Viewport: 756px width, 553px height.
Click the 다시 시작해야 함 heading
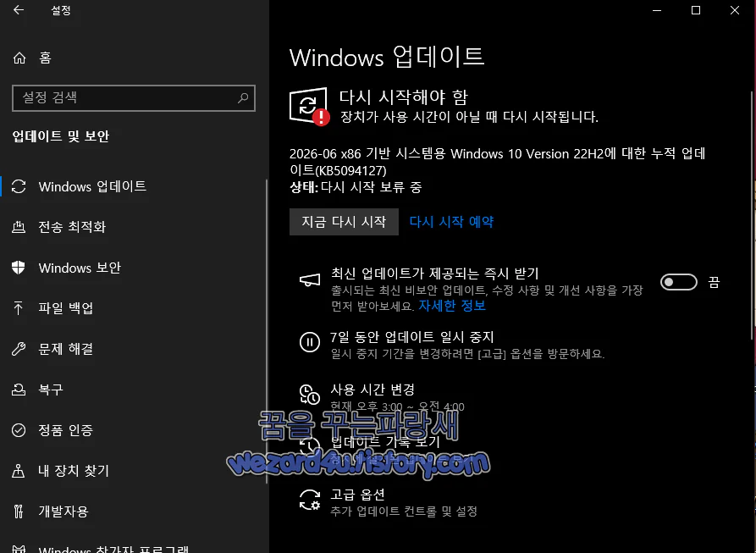(x=404, y=97)
